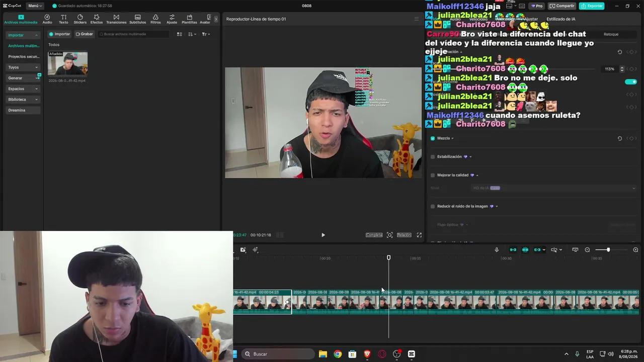
Task: Expand the Biblioteca sidebar section
Action: 23,100
